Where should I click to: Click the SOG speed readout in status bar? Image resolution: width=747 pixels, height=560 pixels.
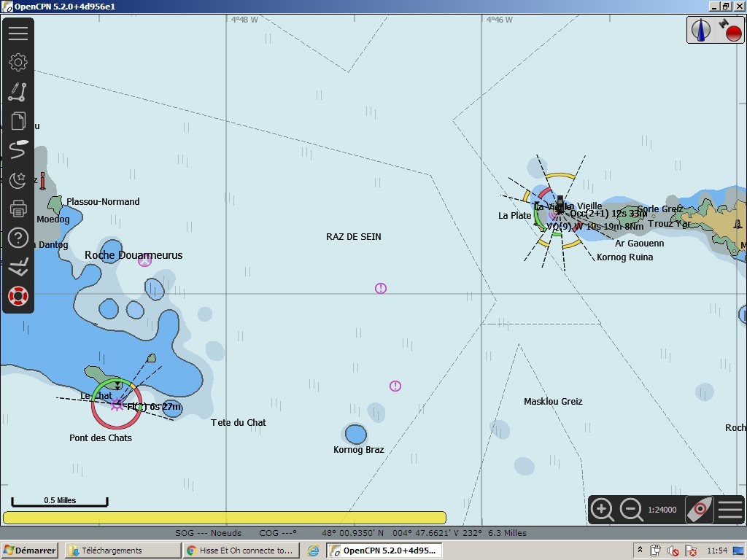208,533
